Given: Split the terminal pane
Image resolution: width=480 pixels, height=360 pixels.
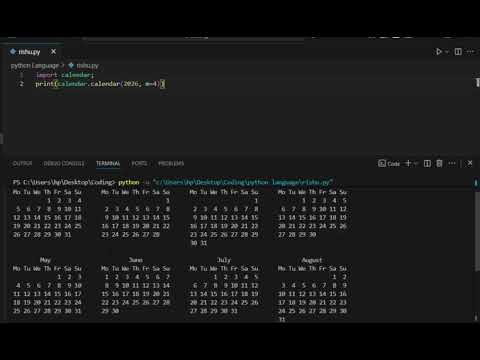Looking at the screenshot, I should click(x=427, y=163).
